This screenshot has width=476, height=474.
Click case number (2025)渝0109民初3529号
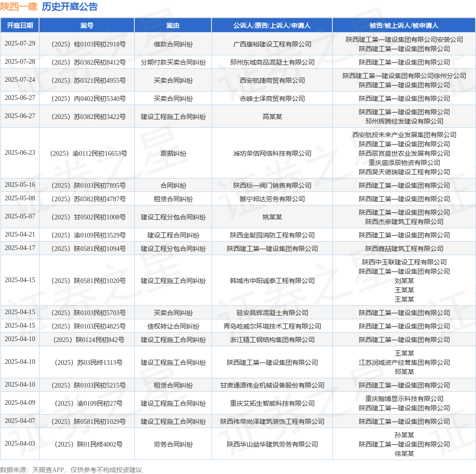point(87,236)
